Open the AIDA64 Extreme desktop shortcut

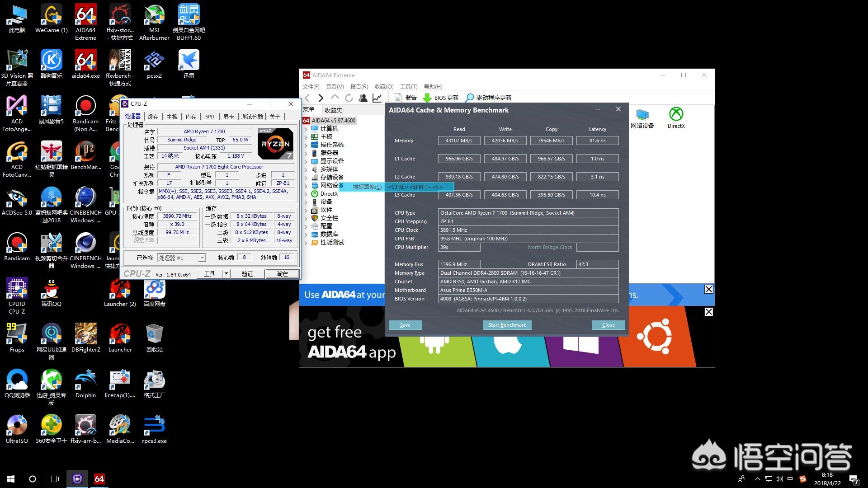click(x=86, y=23)
